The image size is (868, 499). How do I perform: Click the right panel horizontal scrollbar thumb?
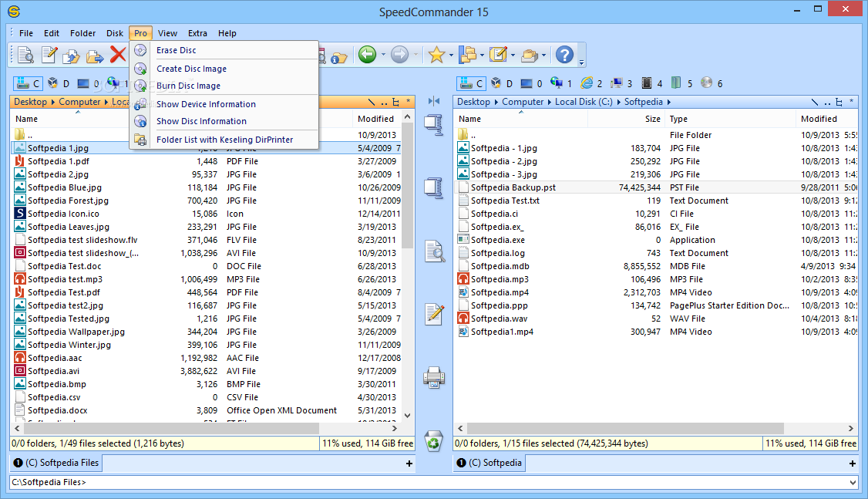(625, 428)
